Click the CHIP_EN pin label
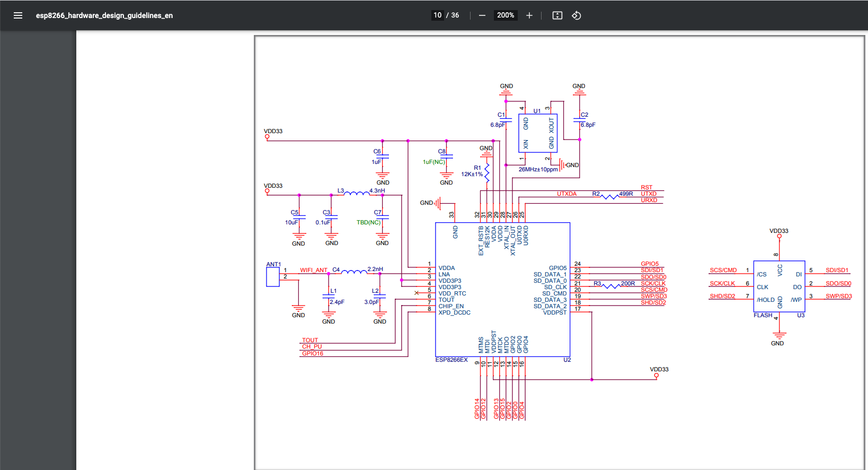The height and width of the screenshot is (470, 868). pos(451,306)
